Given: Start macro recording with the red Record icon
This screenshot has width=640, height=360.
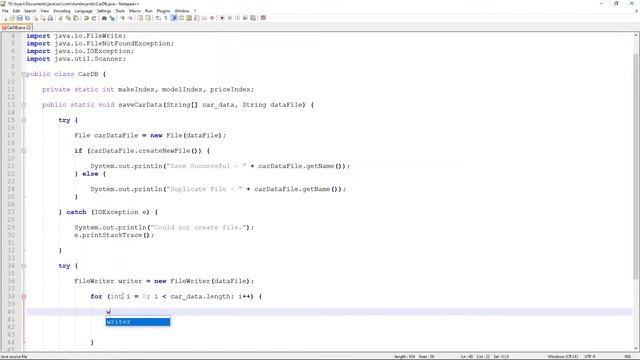Looking at the screenshot, I should (x=222, y=18).
